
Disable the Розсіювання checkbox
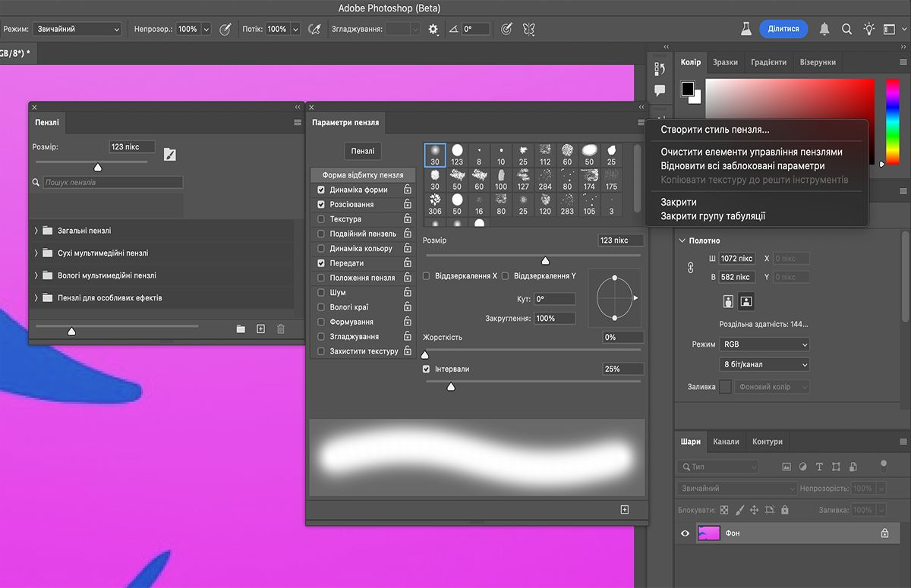(x=321, y=205)
